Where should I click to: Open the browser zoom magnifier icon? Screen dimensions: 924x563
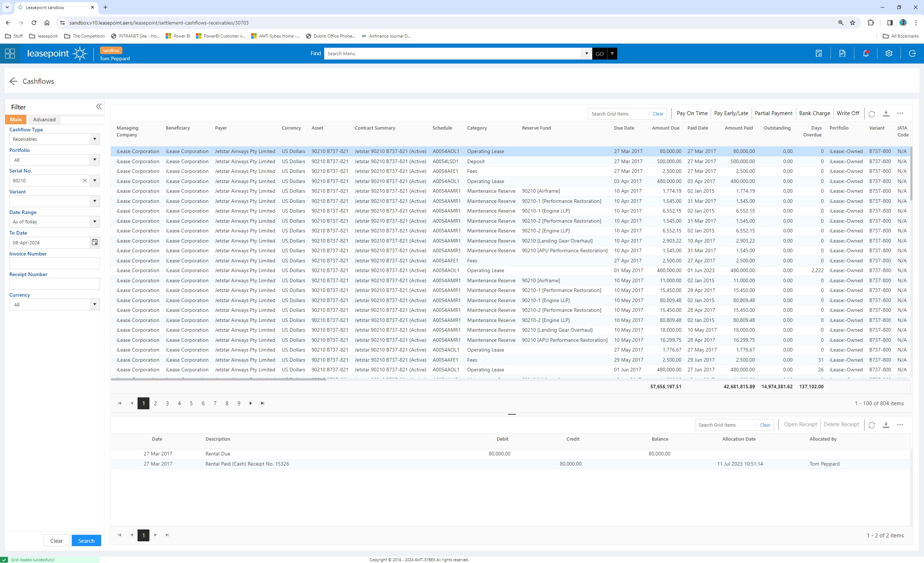click(x=841, y=23)
